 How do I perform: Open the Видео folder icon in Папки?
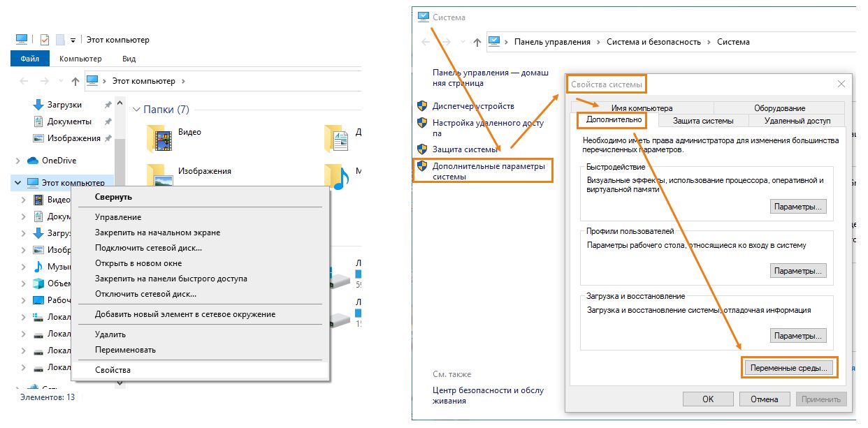(x=160, y=138)
